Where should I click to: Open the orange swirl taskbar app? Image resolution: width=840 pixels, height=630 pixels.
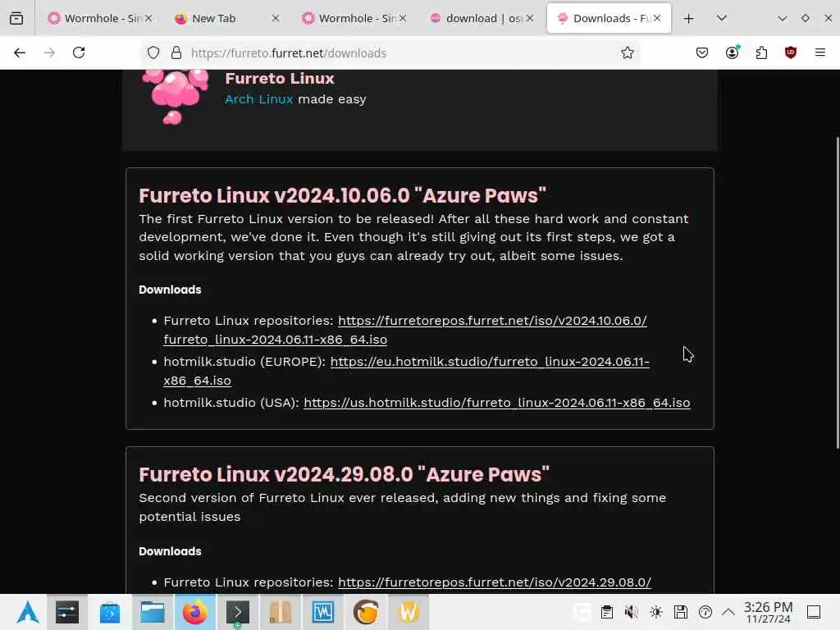click(366, 612)
